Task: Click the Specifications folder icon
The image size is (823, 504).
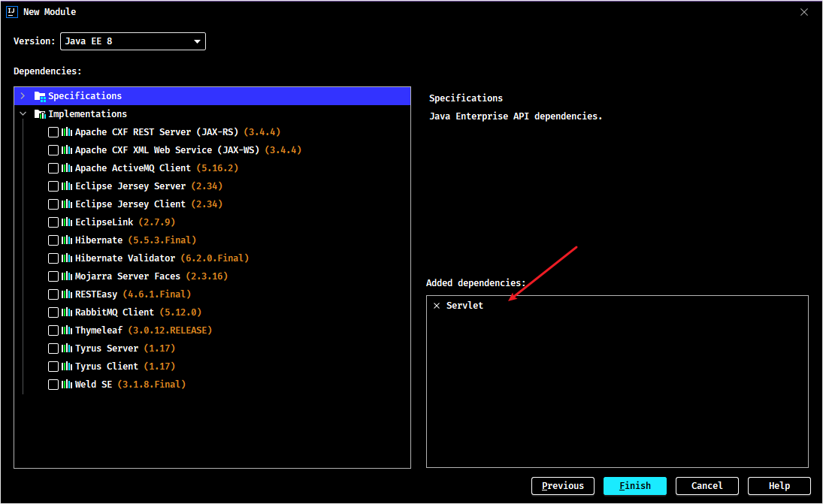Action: tap(40, 96)
